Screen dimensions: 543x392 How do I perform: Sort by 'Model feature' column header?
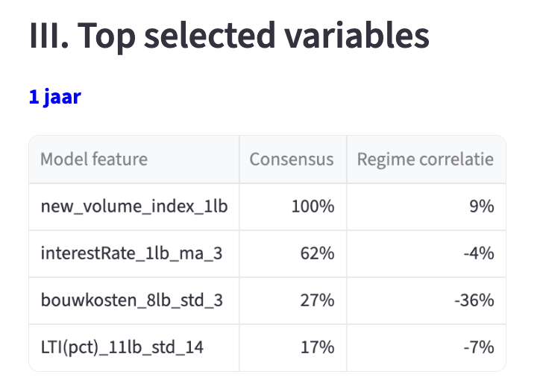[94, 159]
